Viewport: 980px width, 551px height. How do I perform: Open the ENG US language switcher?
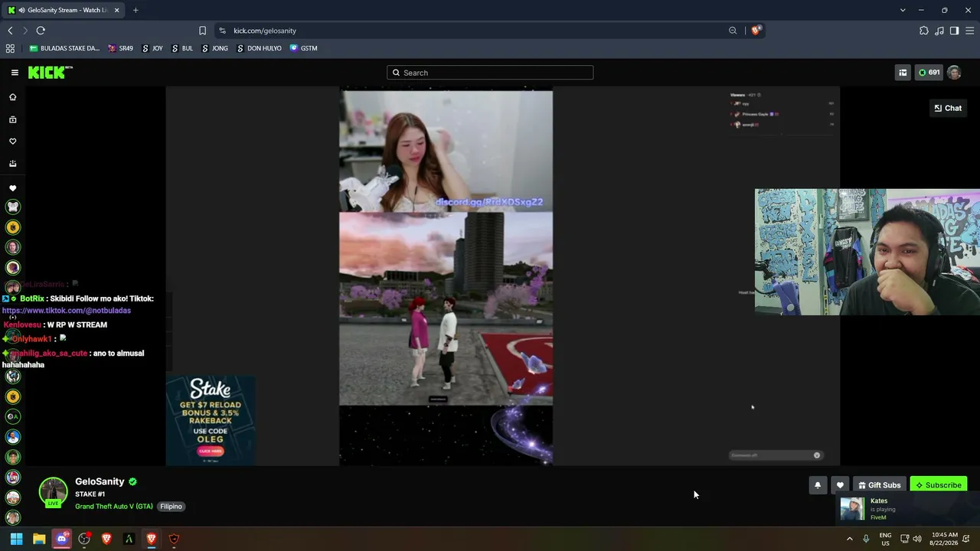coord(885,539)
